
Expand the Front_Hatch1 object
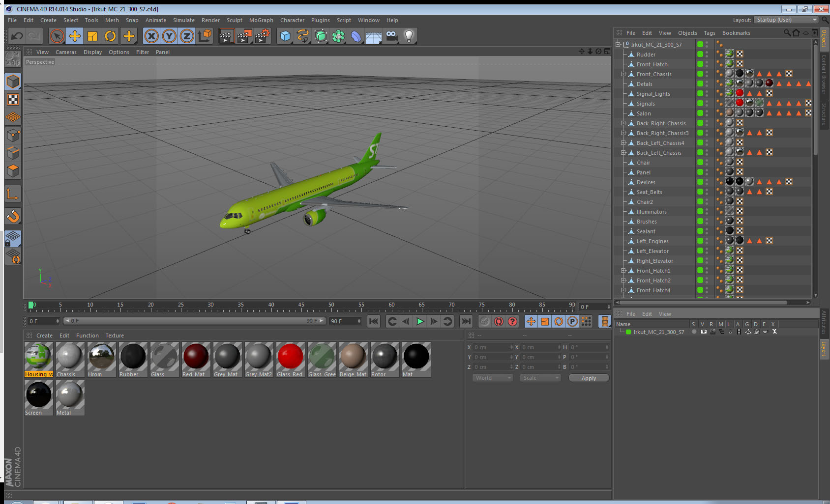623,271
